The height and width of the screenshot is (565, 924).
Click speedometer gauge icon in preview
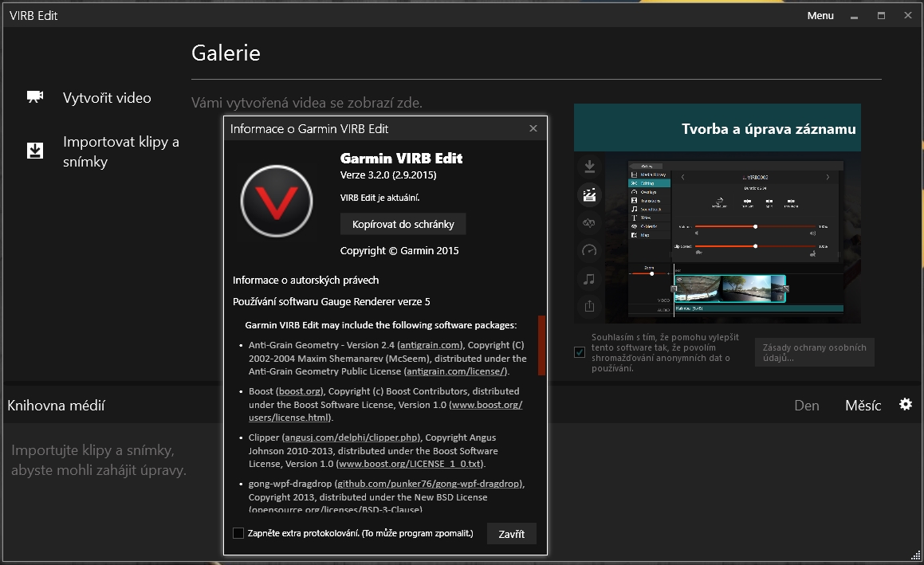(589, 250)
